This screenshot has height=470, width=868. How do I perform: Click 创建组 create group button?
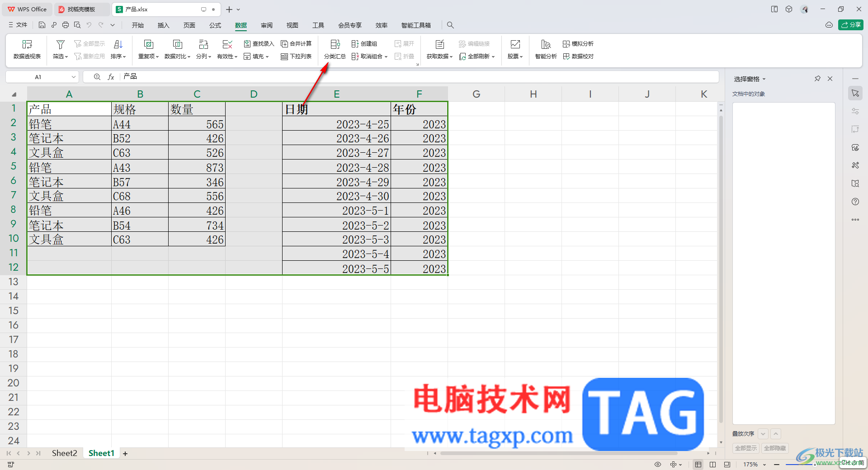click(x=364, y=44)
